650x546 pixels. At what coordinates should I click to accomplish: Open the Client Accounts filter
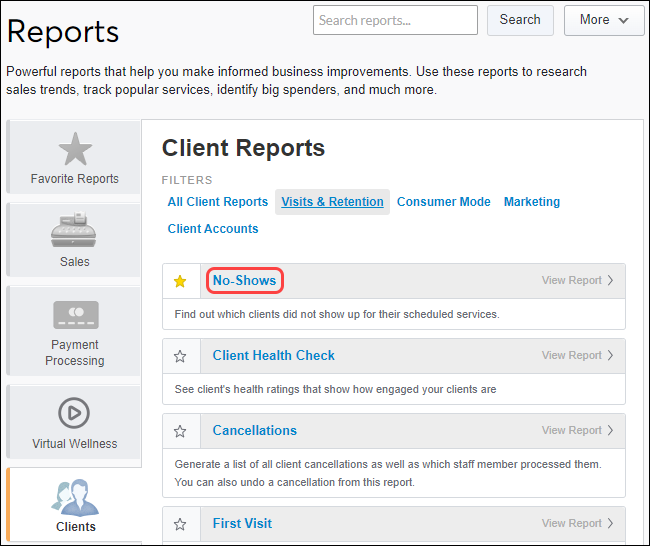tap(213, 229)
